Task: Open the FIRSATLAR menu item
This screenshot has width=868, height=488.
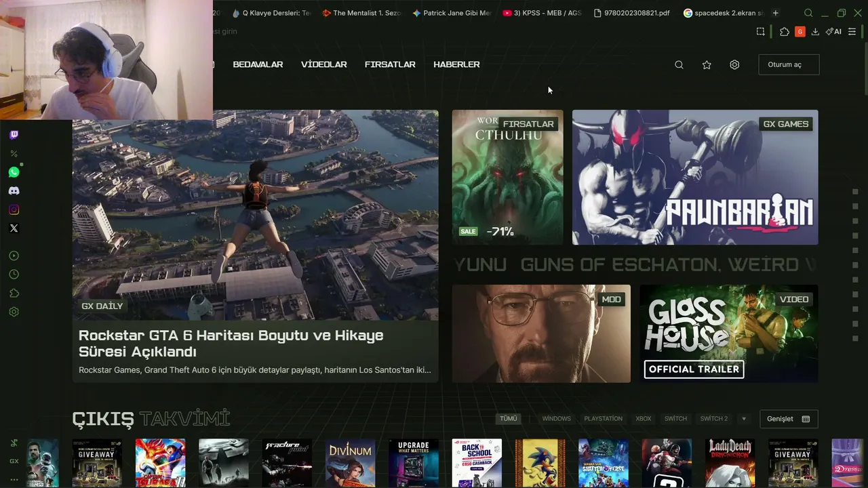Action: [390, 64]
